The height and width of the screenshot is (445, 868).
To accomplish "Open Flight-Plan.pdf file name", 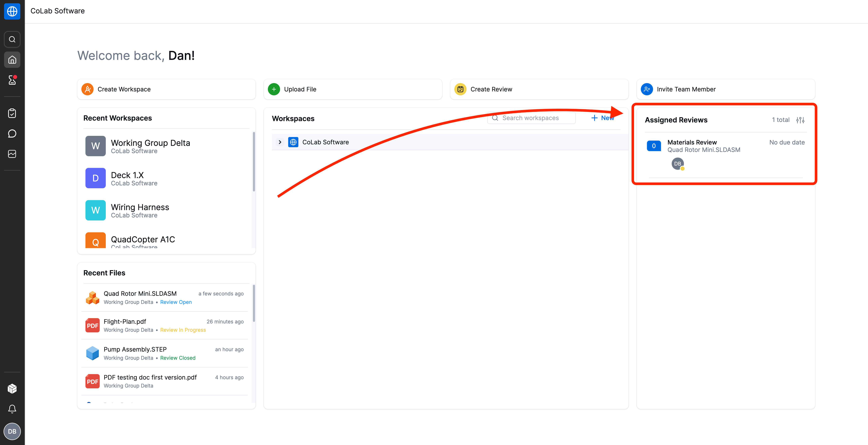I will pyautogui.click(x=125, y=322).
